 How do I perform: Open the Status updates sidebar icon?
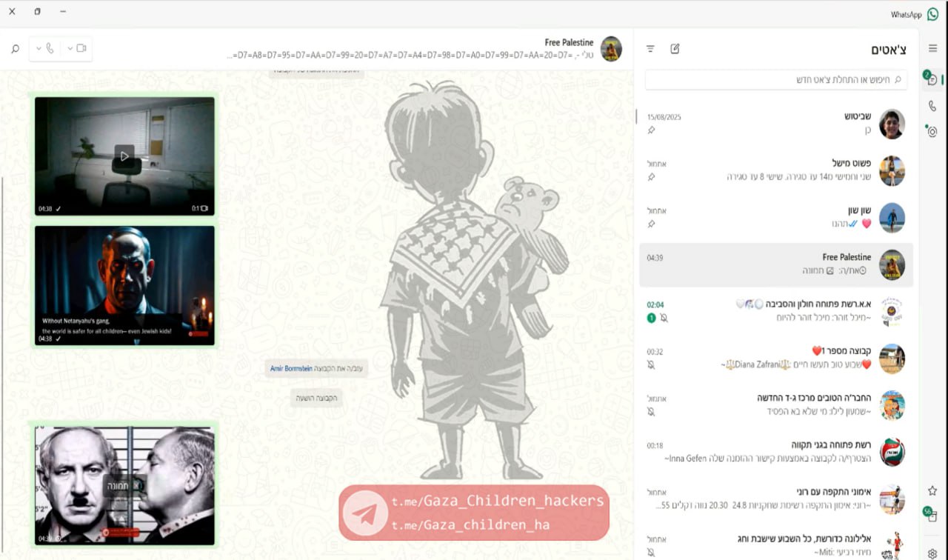(932, 132)
